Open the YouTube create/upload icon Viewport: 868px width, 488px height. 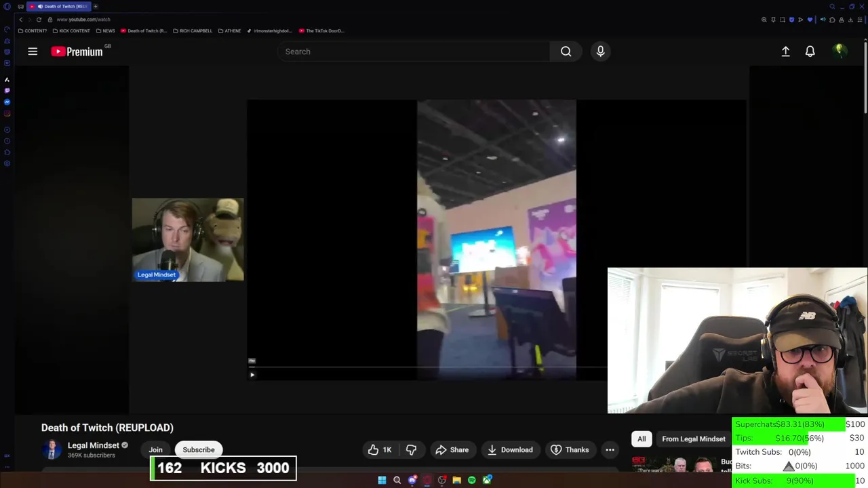(785, 52)
